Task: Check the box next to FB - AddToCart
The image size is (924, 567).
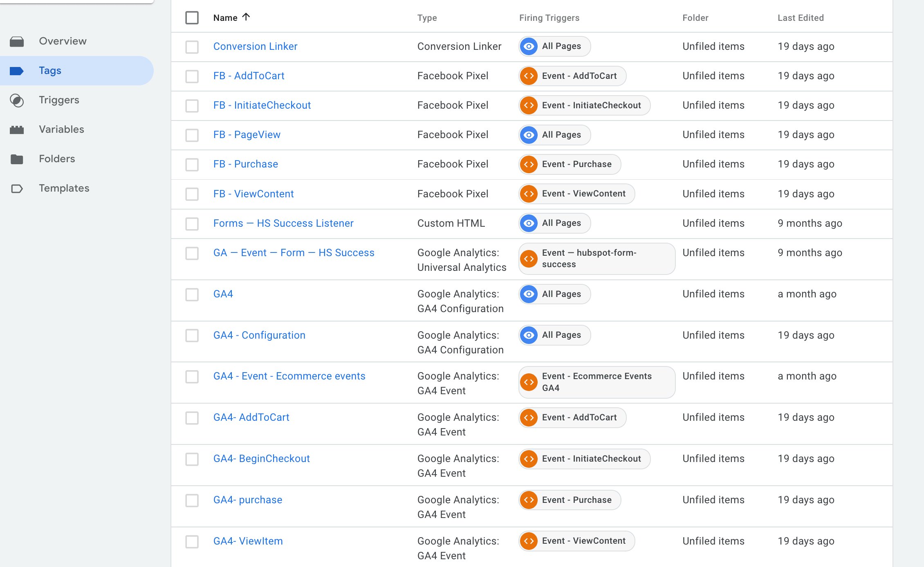Action: [192, 76]
